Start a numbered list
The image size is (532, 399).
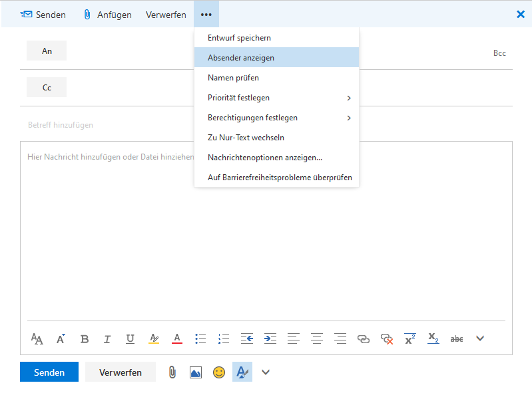coord(224,338)
